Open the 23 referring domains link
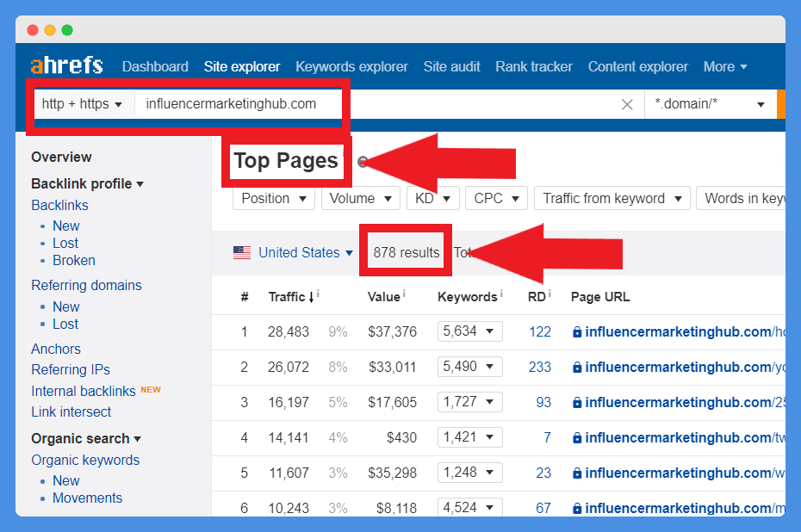Screen dimensions: 801x532 543,473
